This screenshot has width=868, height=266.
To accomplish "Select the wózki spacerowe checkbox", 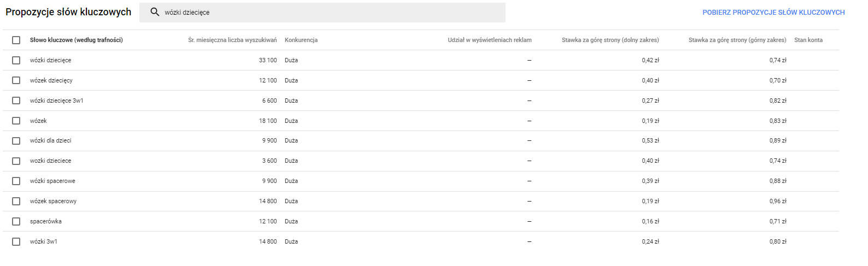I will 16,181.
